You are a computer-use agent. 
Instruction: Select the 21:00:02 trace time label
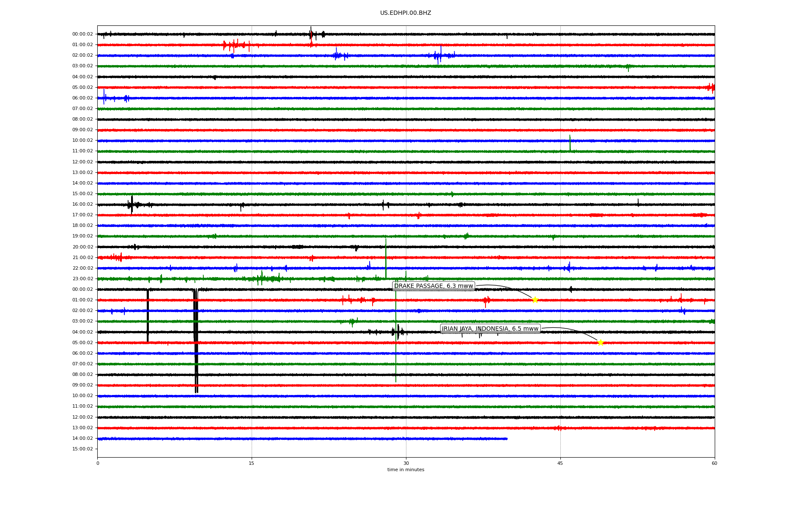pyautogui.click(x=82, y=258)
